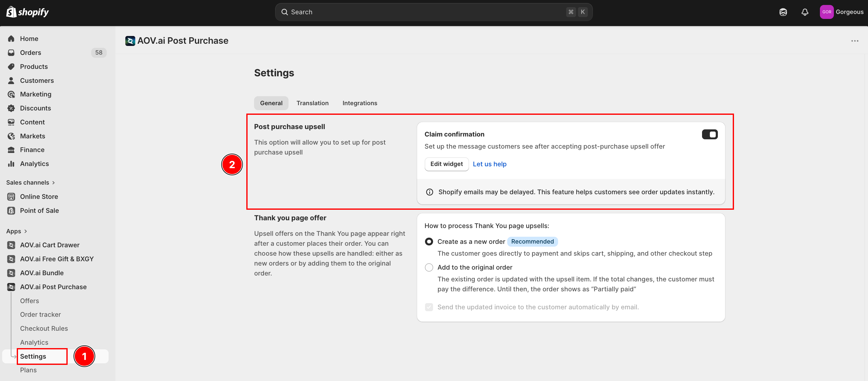Click the AOV.ai Post Purchase header logo
The image size is (868, 381).
130,41
